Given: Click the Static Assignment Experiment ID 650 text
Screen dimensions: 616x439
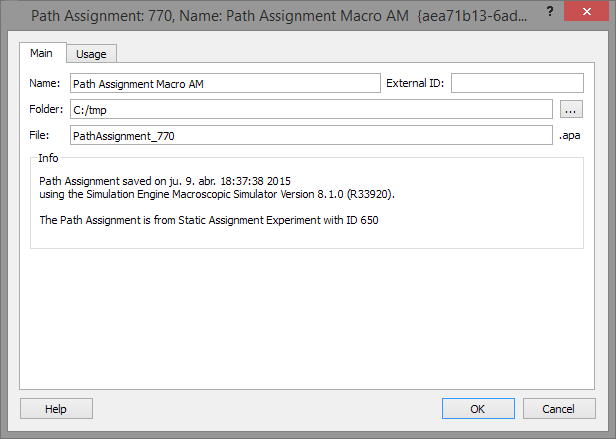Looking at the screenshot, I should pyautogui.click(x=209, y=219).
